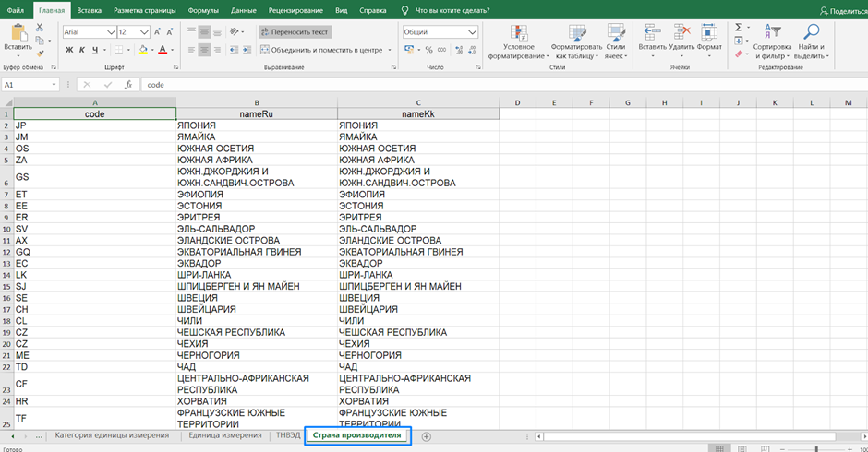Select the Format Painter brush icon
The height and width of the screenshot is (452, 868).
[40, 54]
